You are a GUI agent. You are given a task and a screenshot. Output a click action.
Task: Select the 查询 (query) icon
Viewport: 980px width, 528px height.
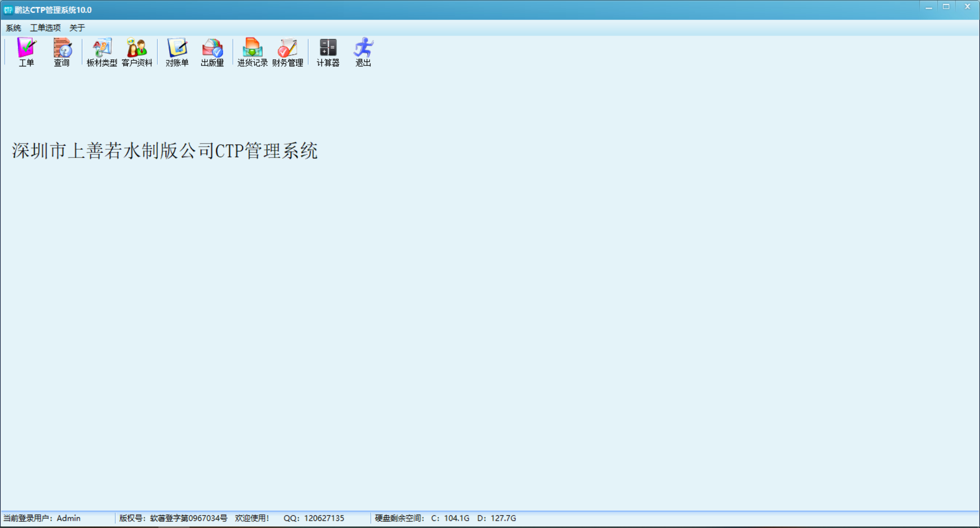[x=62, y=52]
